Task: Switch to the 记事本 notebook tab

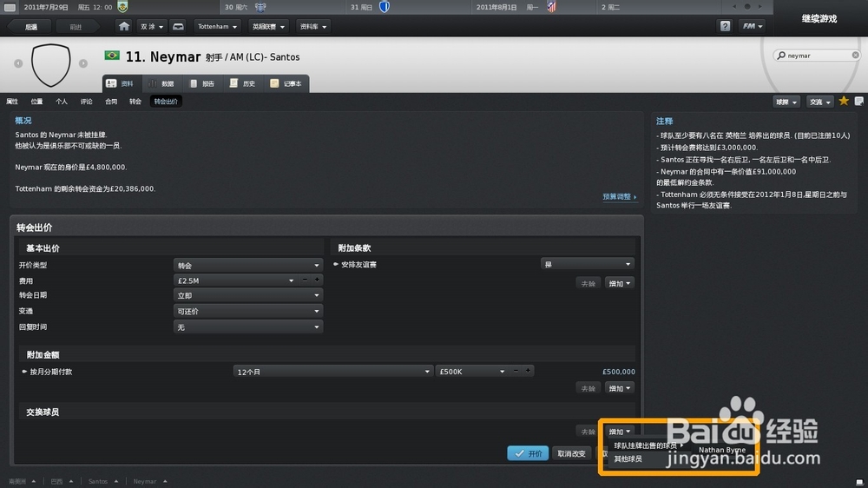Action: [x=286, y=83]
